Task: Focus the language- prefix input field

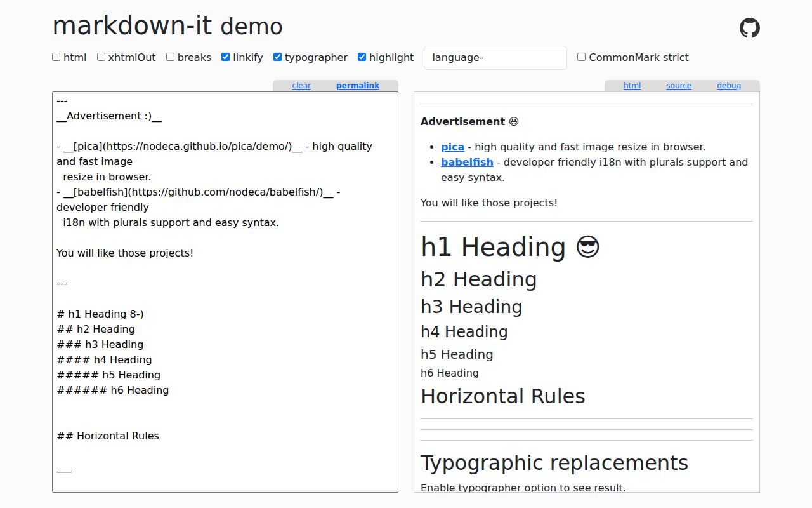Action: click(x=495, y=58)
